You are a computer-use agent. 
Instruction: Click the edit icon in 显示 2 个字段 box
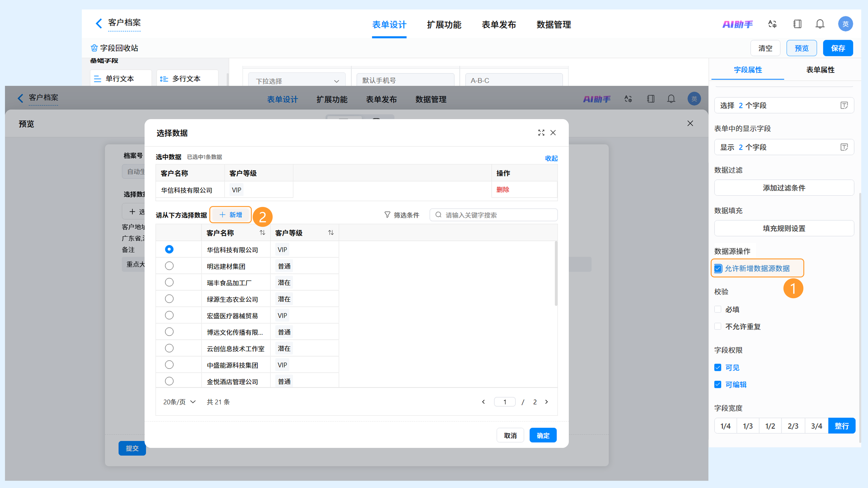click(844, 147)
